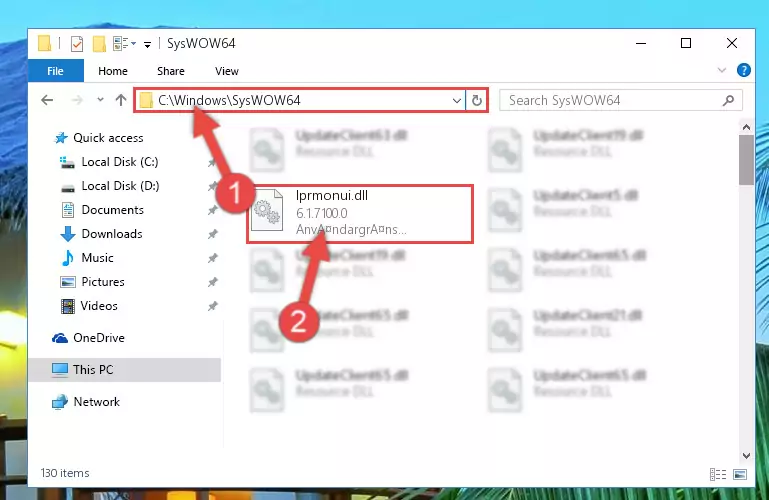Switch to Large icons view in status bar

(x=740, y=474)
